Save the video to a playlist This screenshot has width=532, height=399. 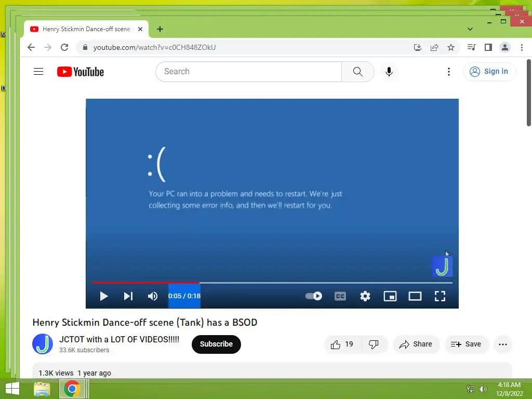pos(466,344)
